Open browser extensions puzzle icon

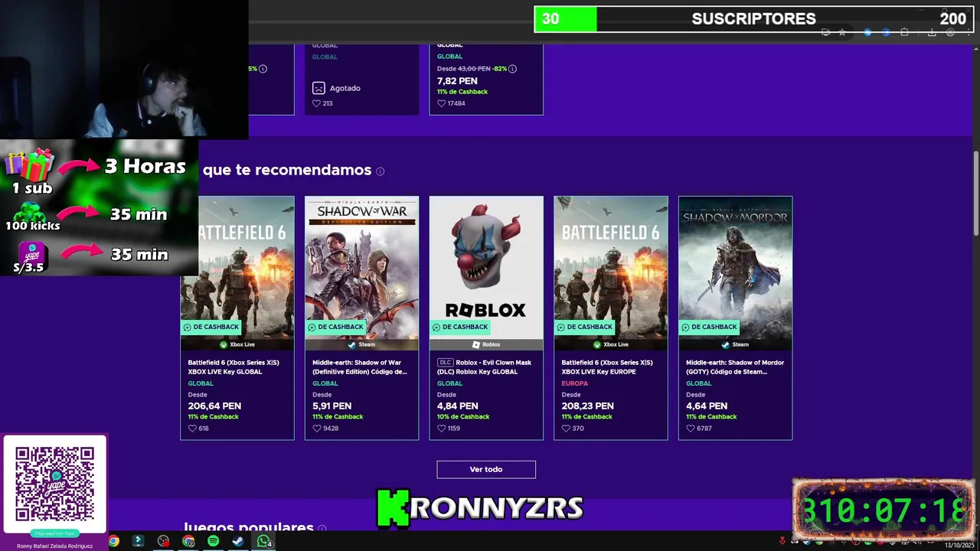pyautogui.click(x=904, y=32)
